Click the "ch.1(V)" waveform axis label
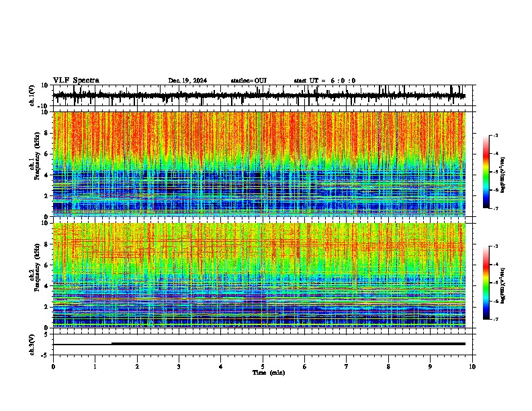Screen dimensions: 532x411 (x=32, y=95)
